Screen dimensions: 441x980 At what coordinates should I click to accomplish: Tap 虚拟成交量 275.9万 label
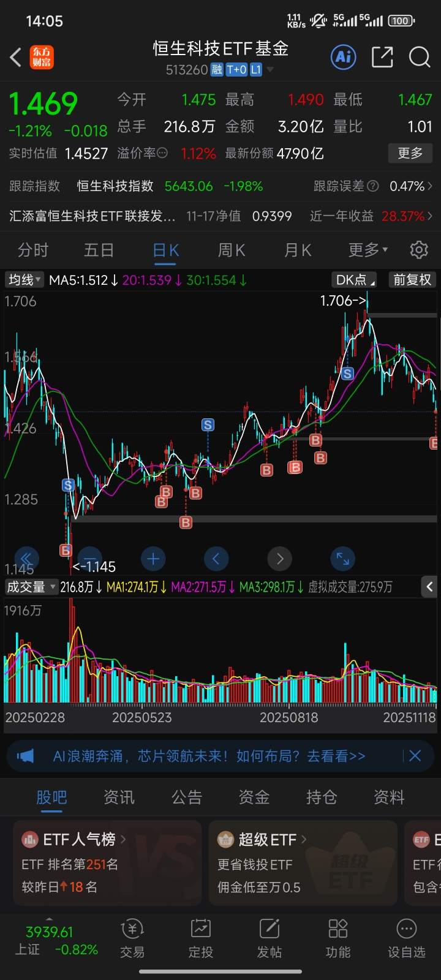point(350,587)
